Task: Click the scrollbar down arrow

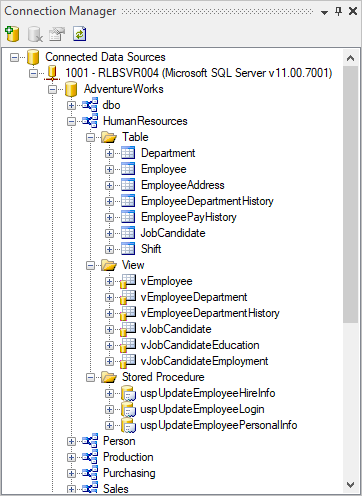Action: [x=350, y=485]
